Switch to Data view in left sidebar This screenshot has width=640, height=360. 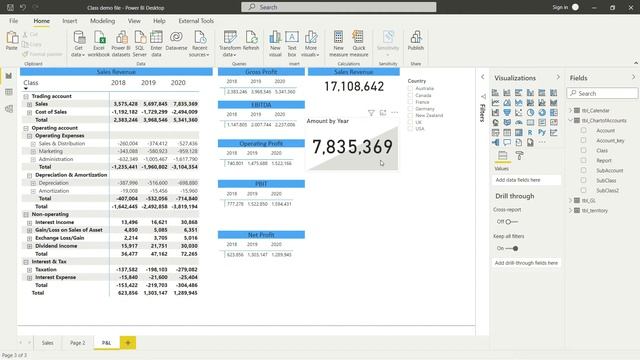[9, 92]
